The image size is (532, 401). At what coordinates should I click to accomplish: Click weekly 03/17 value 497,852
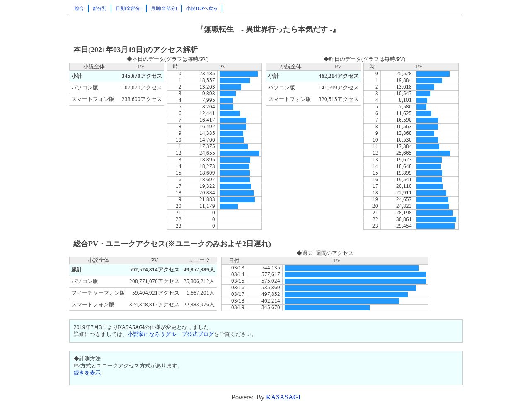[271, 294]
